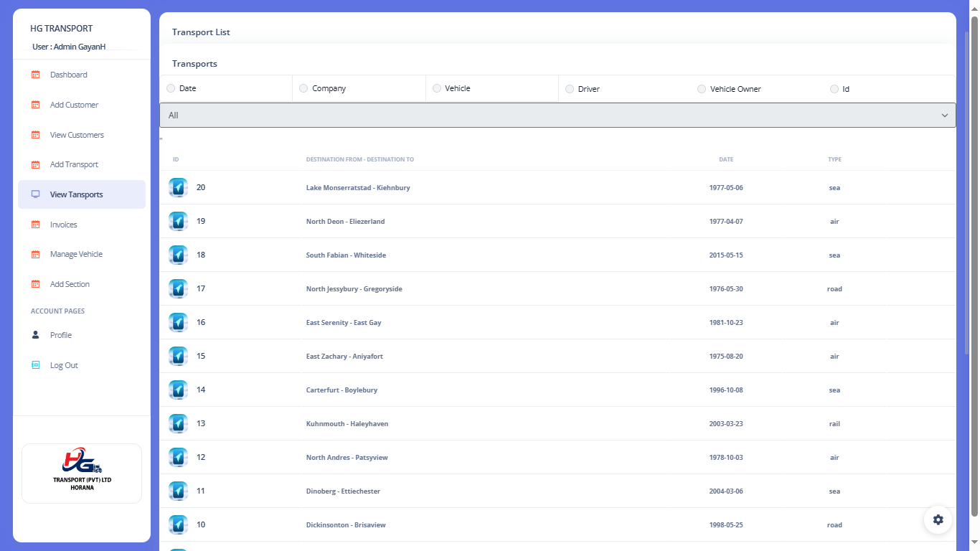Click the blue icon for transport 17
The image size is (980, 551).
point(178,289)
